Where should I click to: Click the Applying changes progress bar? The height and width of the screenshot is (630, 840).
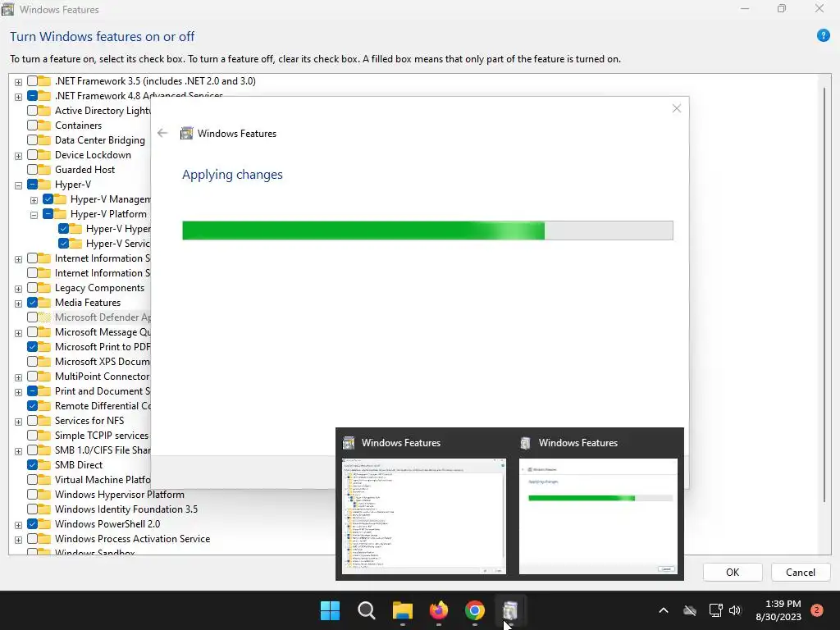tap(427, 231)
